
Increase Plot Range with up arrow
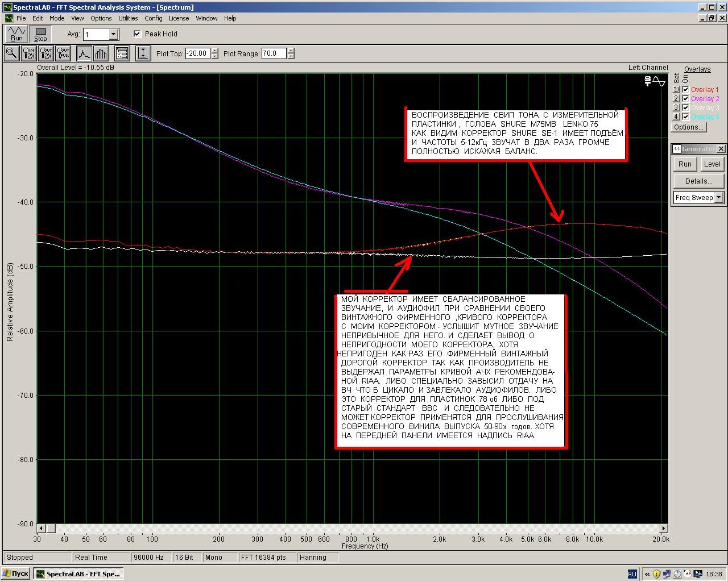click(291, 51)
